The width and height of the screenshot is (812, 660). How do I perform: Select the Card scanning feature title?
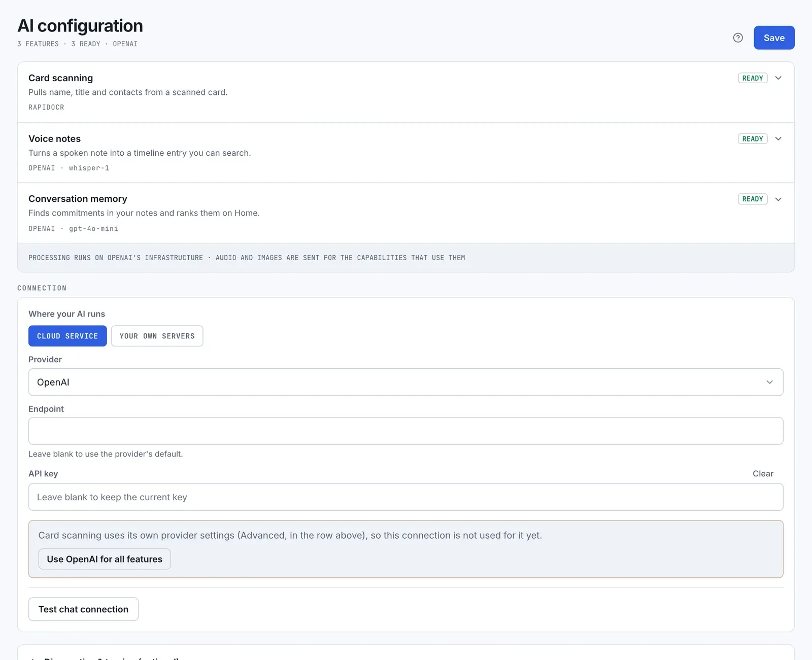pyautogui.click(x=61, y=78)
